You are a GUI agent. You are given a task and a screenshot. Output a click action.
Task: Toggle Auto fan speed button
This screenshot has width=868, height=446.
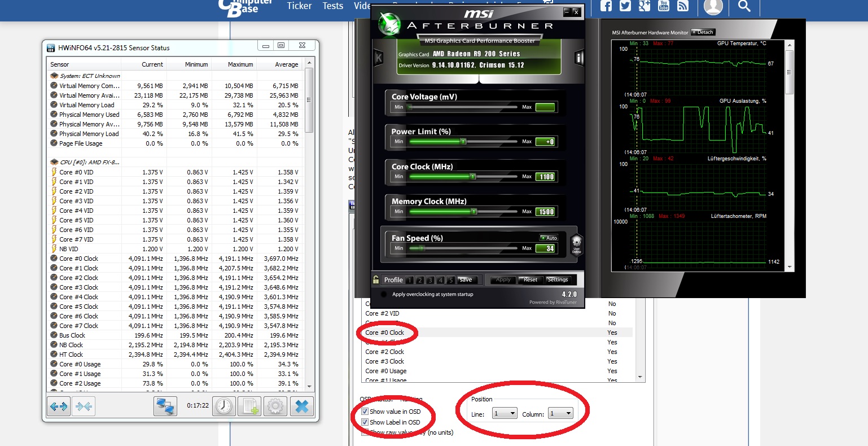[x=549, y=238]
